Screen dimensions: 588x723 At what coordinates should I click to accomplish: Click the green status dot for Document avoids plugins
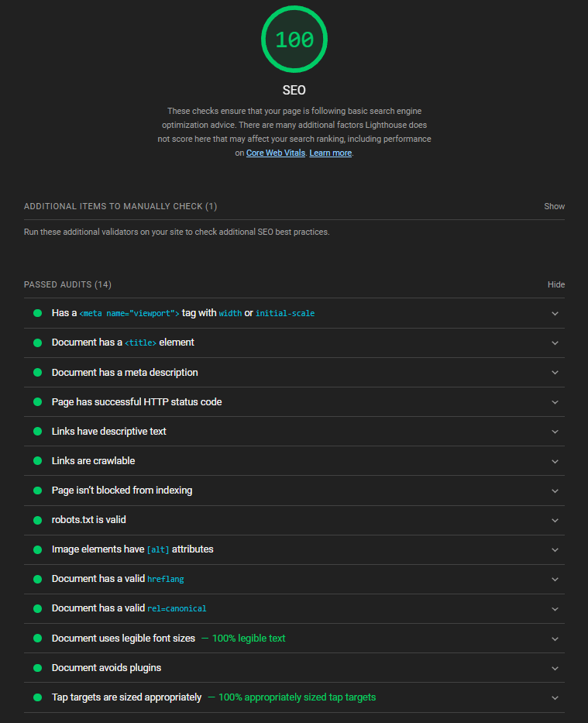pos(38,668)
